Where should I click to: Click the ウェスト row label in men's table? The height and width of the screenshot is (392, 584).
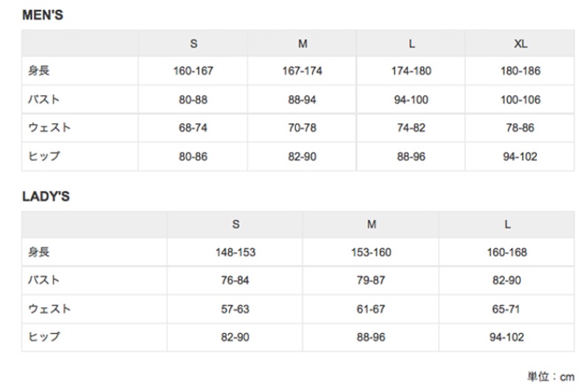tap(49, 128)
